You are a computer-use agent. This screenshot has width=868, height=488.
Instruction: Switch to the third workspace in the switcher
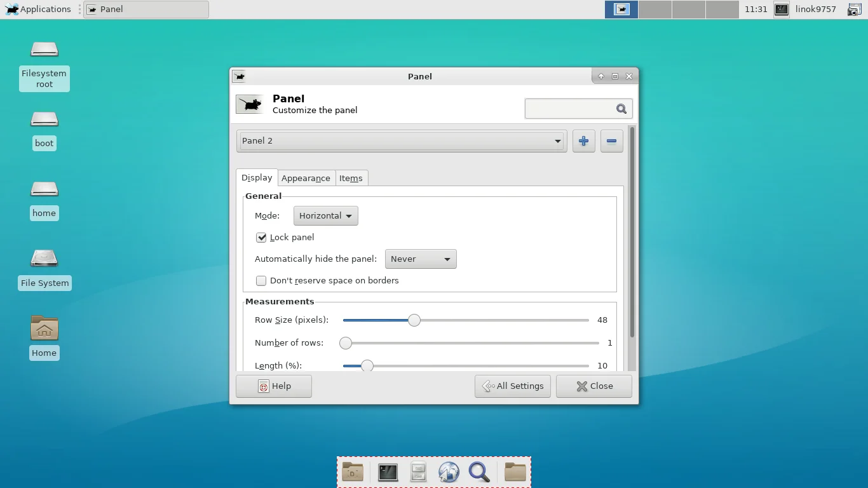[688, 9]
